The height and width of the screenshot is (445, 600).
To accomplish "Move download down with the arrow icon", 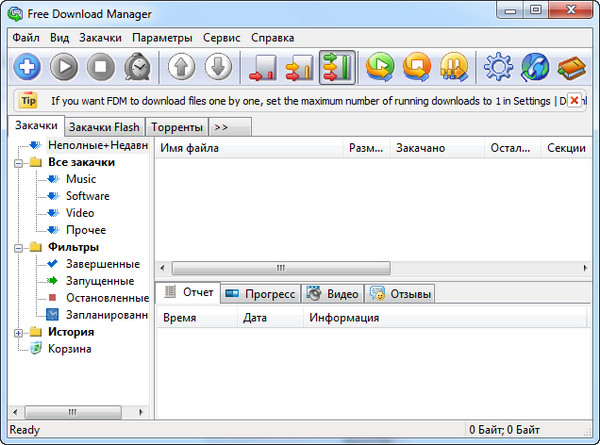I will (x=219, y=68).
